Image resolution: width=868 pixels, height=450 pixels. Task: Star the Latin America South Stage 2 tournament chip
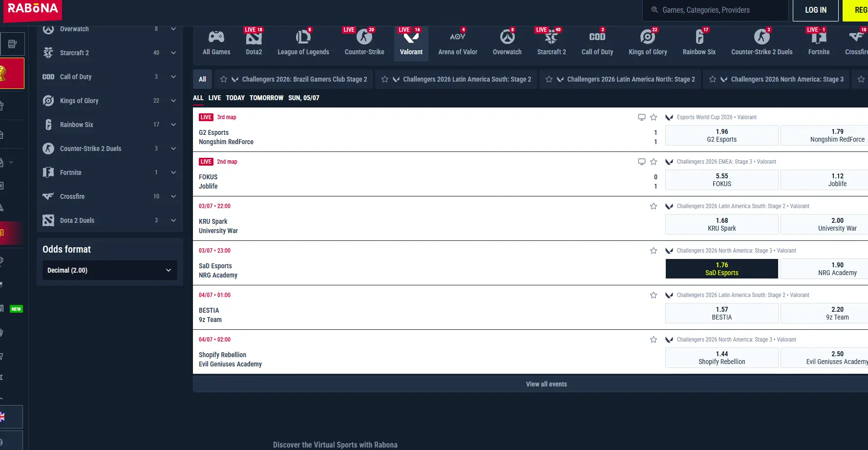point(385,79)
